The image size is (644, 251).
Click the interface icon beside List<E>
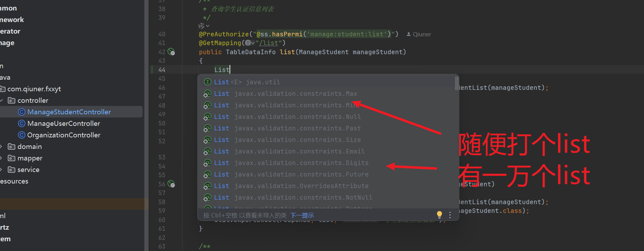click(x=208, y=82)
